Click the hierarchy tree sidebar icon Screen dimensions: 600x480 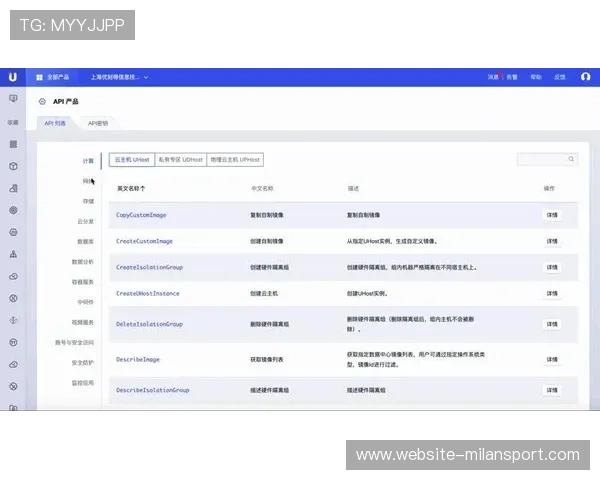coord(13,254)
